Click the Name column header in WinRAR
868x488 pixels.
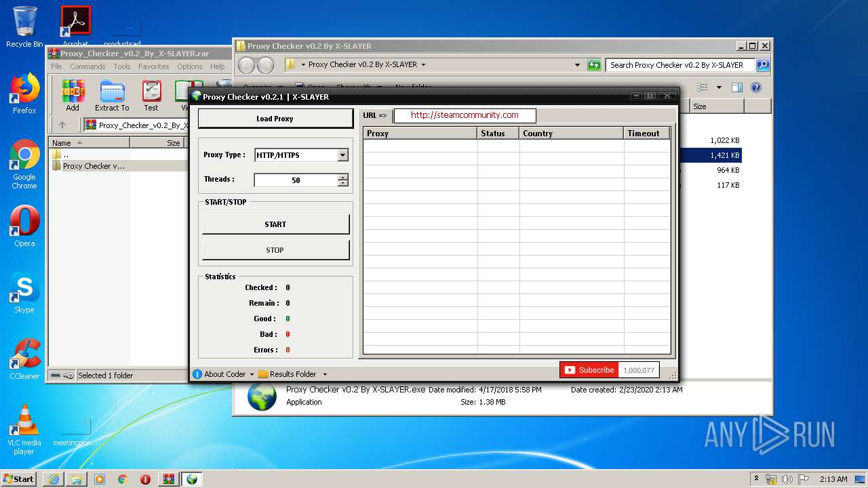89,143
